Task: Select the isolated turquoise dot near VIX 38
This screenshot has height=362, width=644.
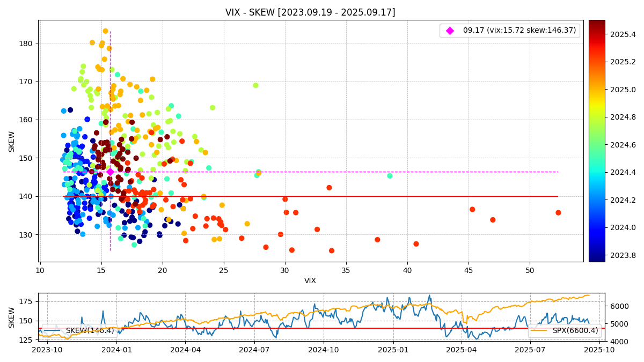Action: [x=390, y=176]
